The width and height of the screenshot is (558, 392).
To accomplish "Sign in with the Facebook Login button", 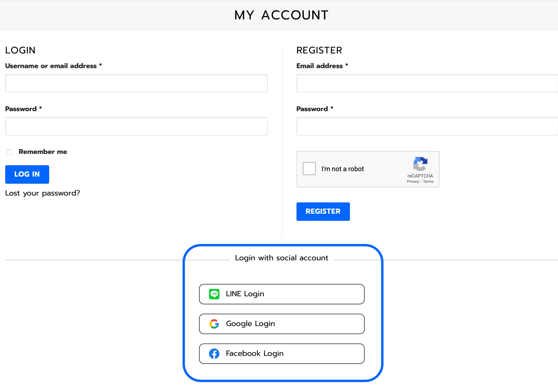I will [281, 354].
